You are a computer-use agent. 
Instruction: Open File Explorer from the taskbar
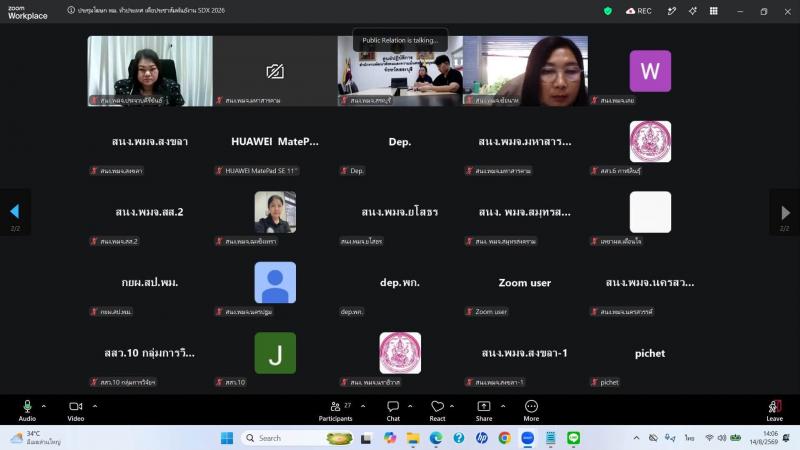(413, 438)
